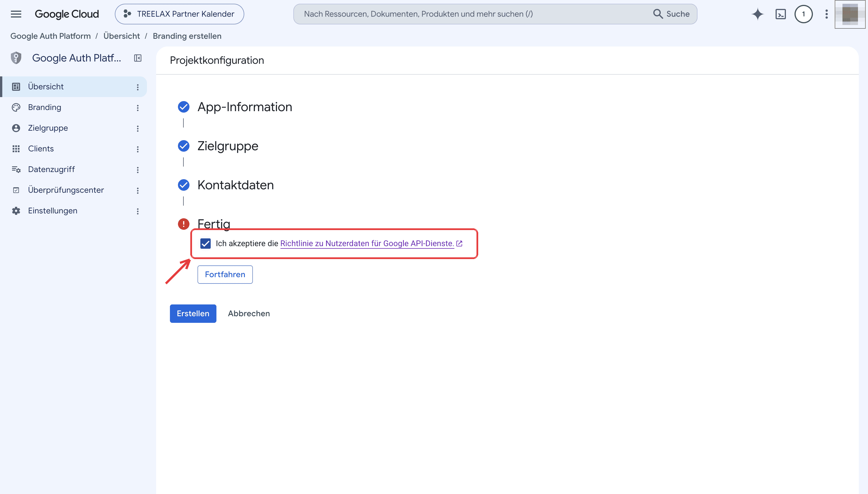Open more options for Clients row
868x494 pixels.
tap(138, 149)
